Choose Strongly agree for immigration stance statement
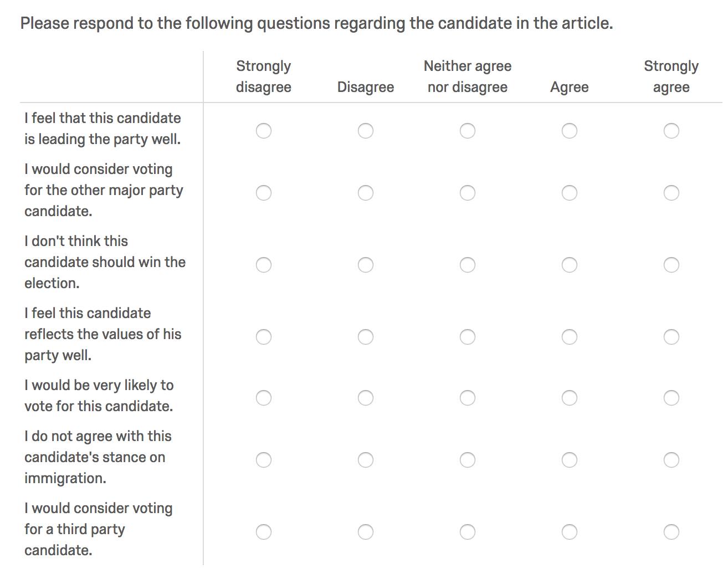The height and width of the screenshot is (584, 728). pos(671,460)
